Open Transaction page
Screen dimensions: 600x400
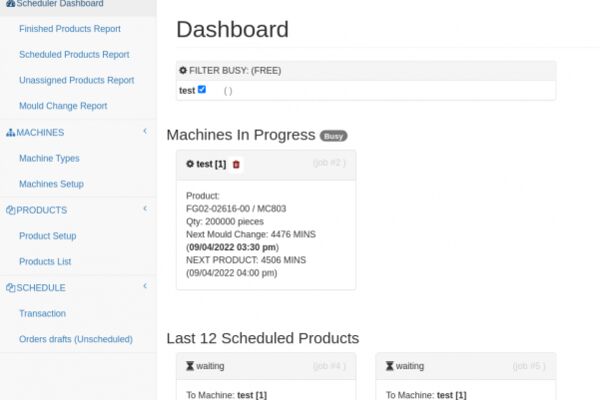42,313
